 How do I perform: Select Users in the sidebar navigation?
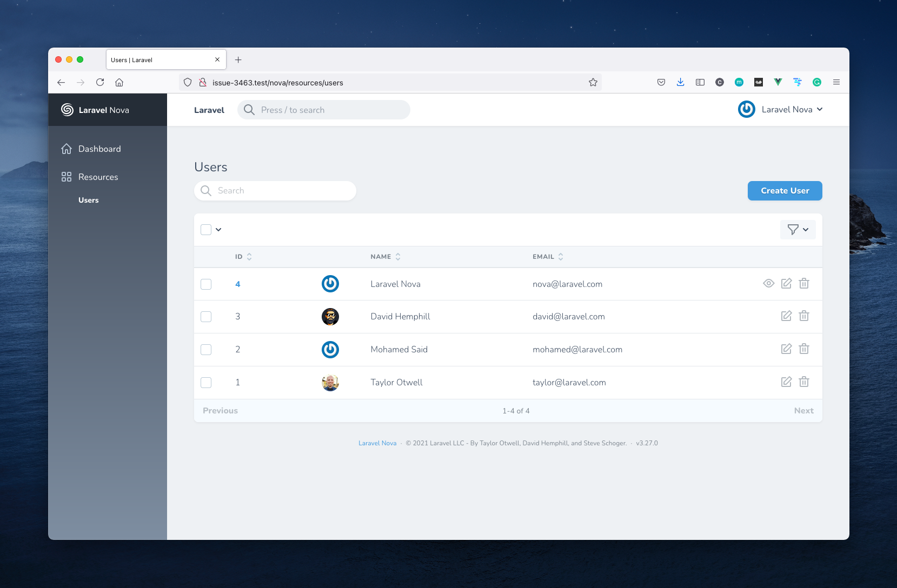click(x=88, y=200)
